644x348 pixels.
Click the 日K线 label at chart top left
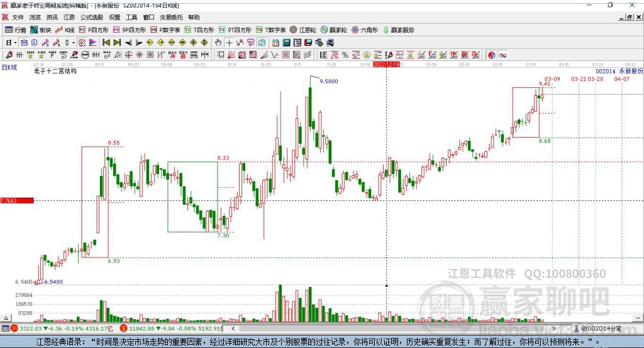coord(9,67)
